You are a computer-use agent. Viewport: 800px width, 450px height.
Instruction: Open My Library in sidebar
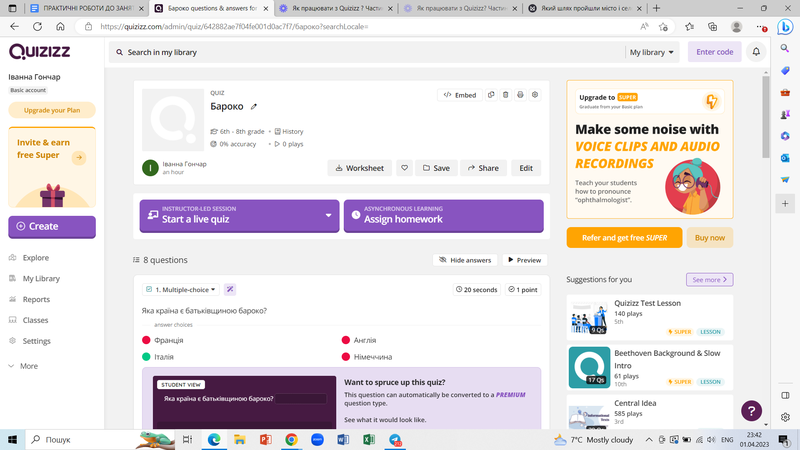(x=41, y=279)
